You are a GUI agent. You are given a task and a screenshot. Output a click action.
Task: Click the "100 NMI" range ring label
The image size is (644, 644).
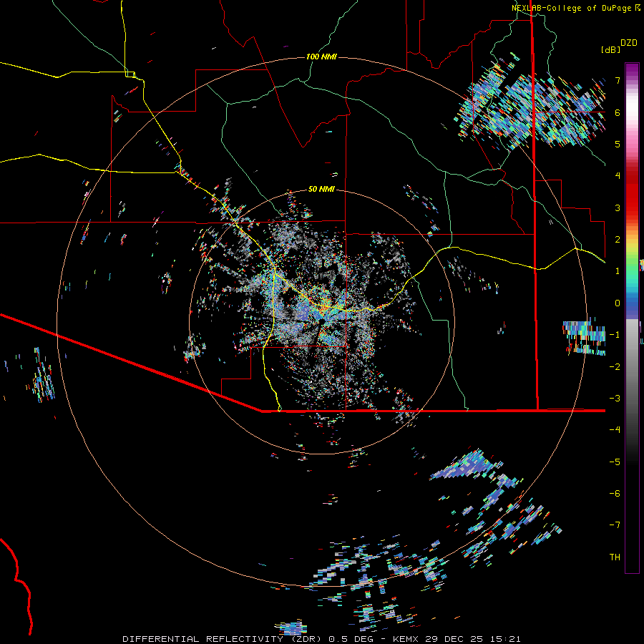click(x=321, y=57)
